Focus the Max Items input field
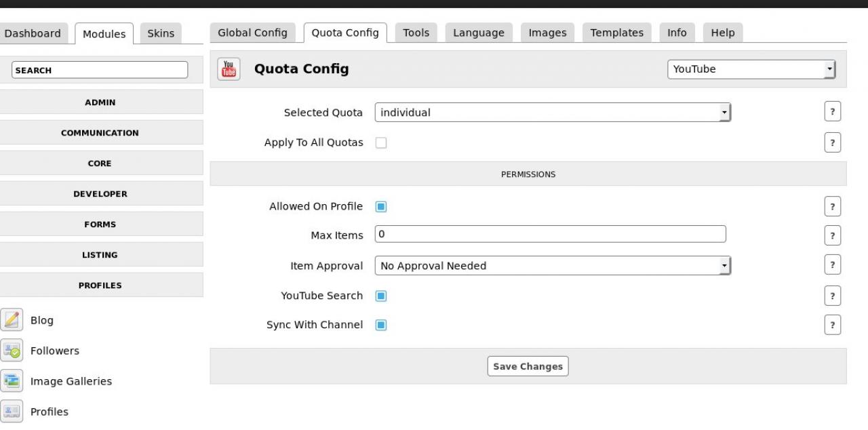 (550, 234)
